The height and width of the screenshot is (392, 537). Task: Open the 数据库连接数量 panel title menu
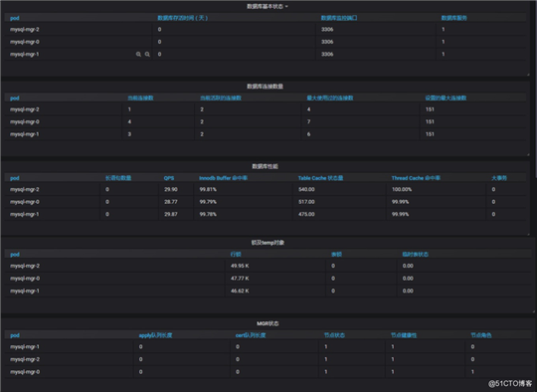tap(266, 87)
